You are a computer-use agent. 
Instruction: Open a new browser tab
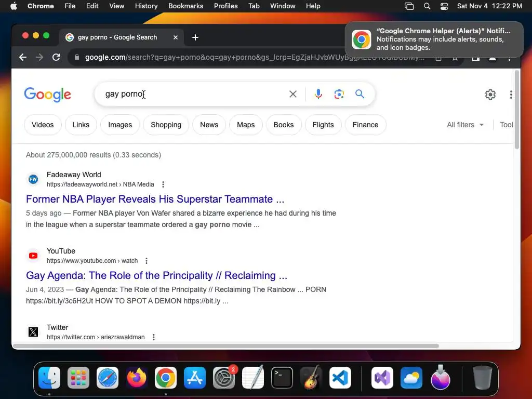(x=195, y=37)
